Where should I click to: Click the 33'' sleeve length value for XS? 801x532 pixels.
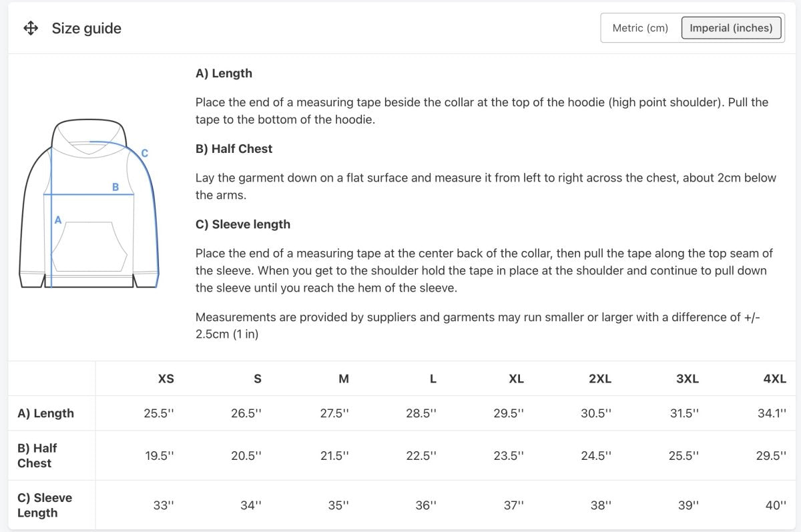click(x=164, y=505)
